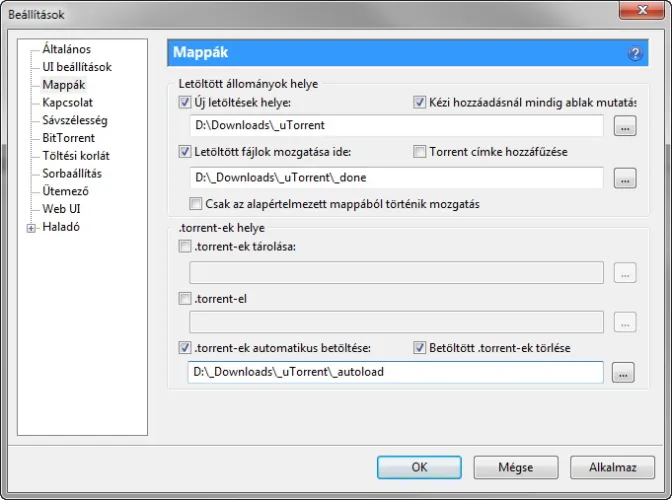Image resolution: width=672 pixels, height=500 pixels.
Task: Browse folder for completed downloads location
Action: 624,179
